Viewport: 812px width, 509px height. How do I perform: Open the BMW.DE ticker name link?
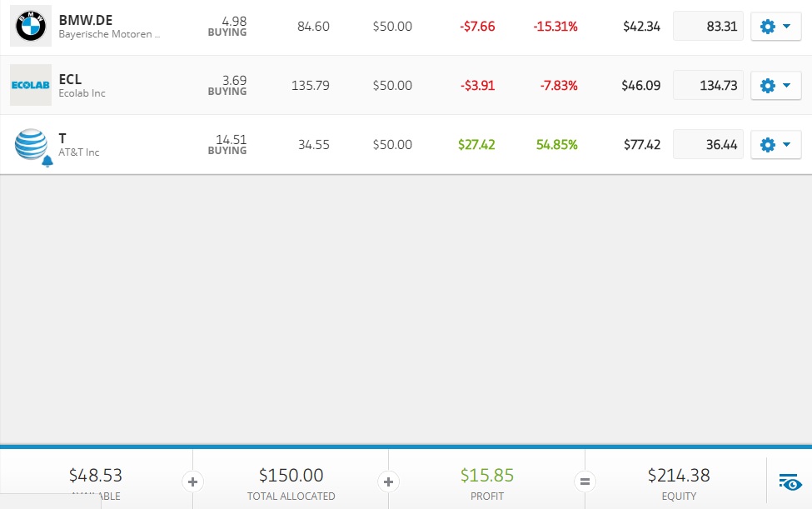pyautogui.click(x=86, y=20)
